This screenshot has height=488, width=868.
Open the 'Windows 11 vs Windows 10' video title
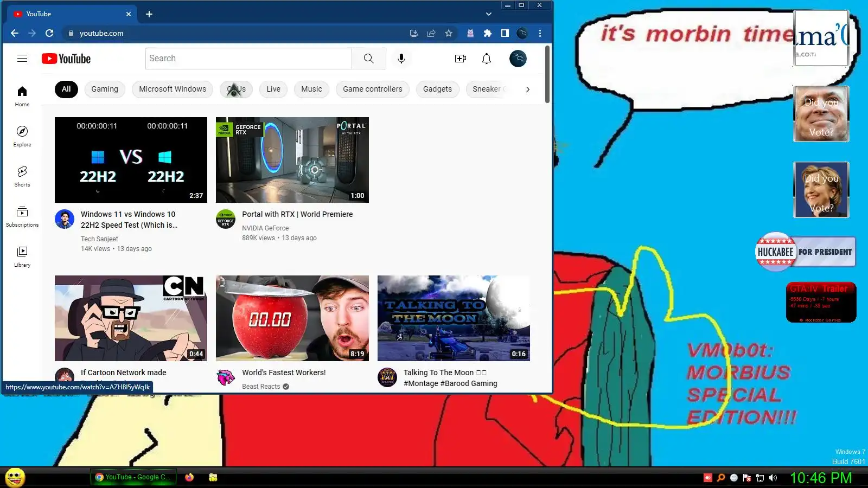click(129, 220)
